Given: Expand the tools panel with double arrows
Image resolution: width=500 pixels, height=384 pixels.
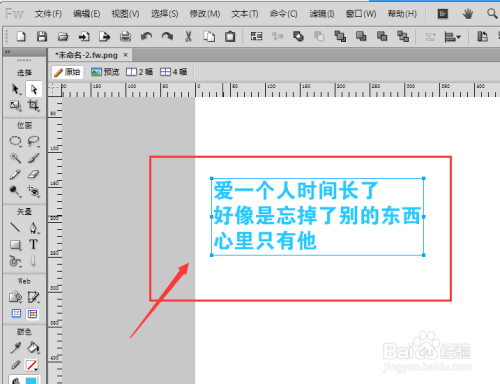Looking at the screenshot, I should coord(7,52).
